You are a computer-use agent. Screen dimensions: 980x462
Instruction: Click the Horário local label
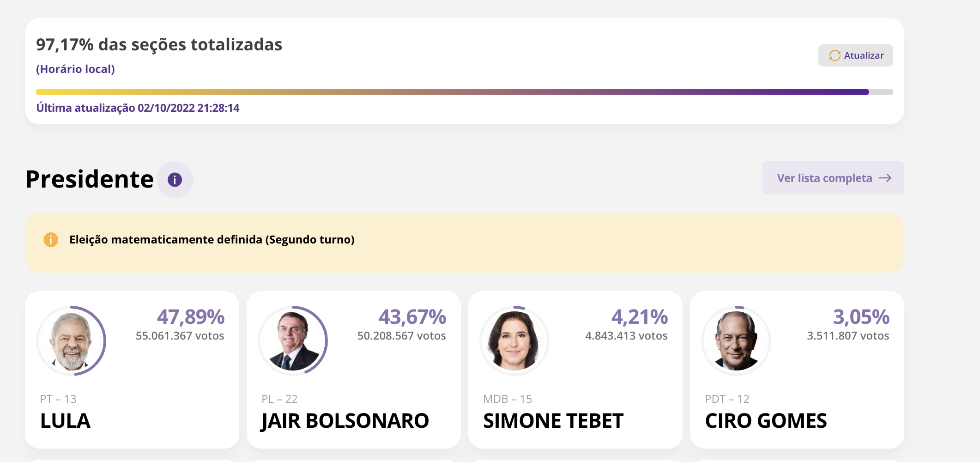[x=76, y=69]
